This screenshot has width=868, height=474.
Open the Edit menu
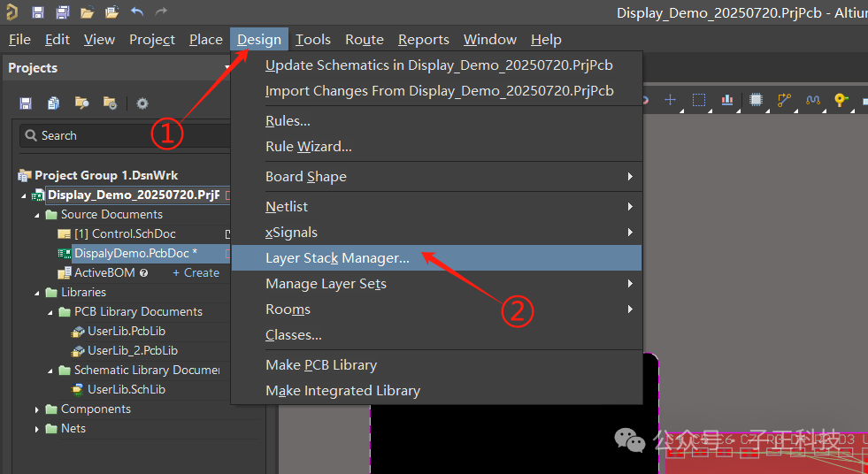[58, 40]
